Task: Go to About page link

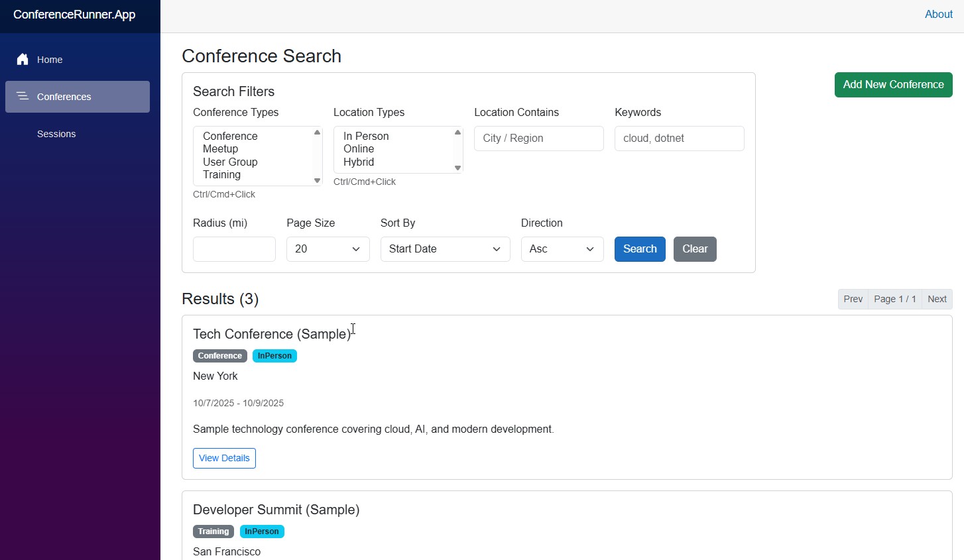Action: click(x=938, y=15)
